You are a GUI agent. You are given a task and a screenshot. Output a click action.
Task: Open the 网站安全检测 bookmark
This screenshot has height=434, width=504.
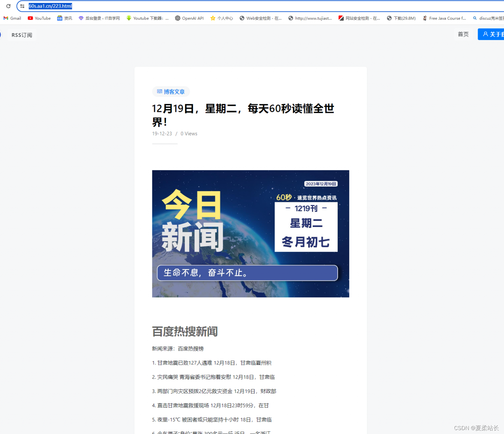point(359,18)
